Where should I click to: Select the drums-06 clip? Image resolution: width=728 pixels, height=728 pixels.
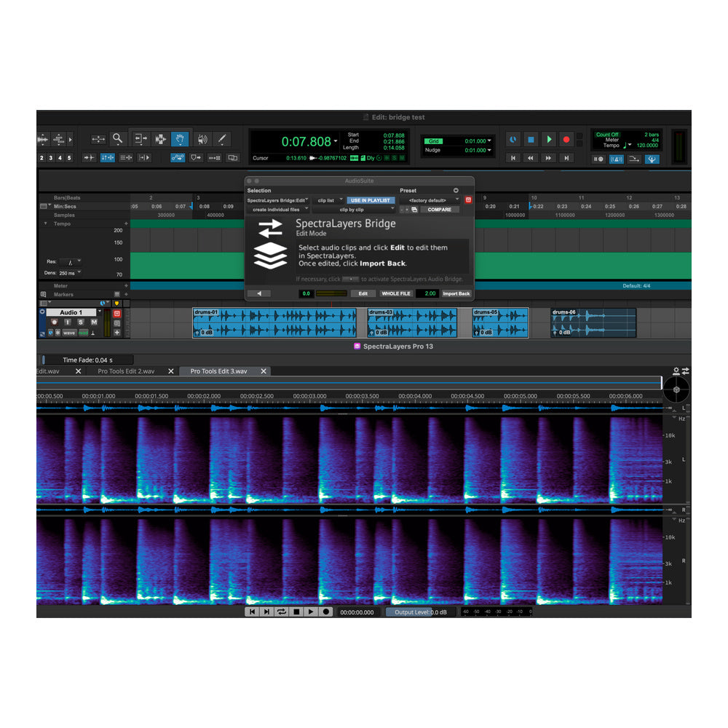click(x=593, y=323)
